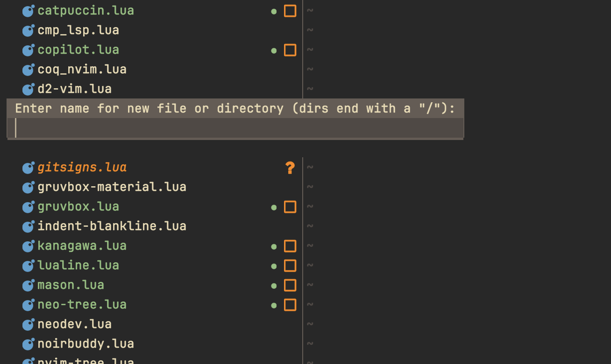Viewport: 611px width, 364px height.
Task: Click the Lua icon beside noirbuddy.lua
Action: pos(28,344)
